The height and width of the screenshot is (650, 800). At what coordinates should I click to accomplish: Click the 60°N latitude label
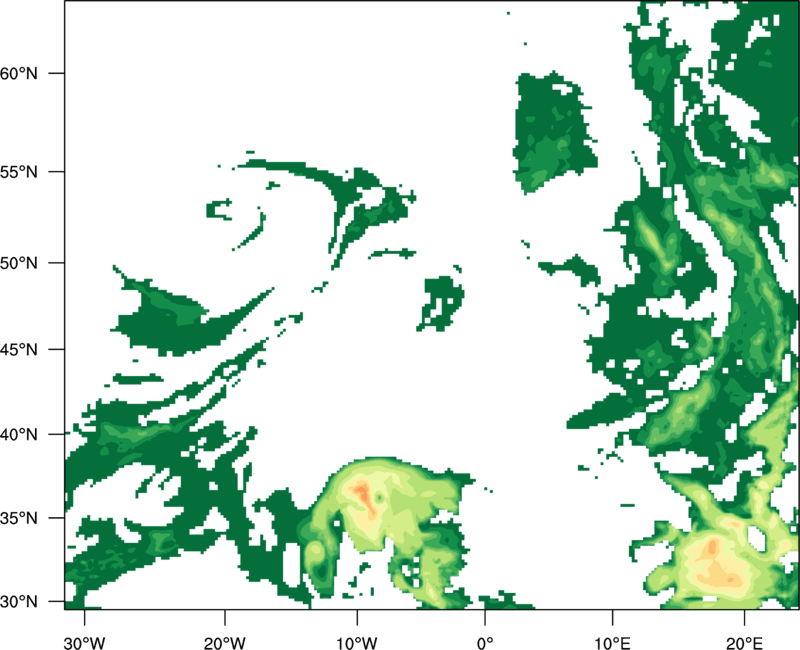click(x=19, y=73)
